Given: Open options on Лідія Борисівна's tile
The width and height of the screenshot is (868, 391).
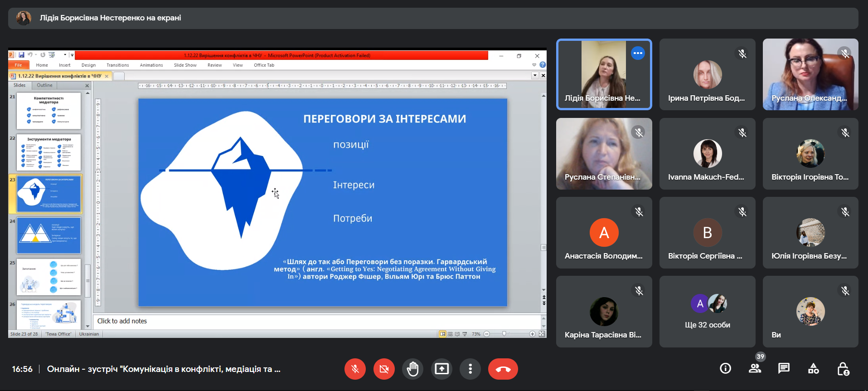Looking at the screenshot, I should pyautogui.click(x=638, y=53).
